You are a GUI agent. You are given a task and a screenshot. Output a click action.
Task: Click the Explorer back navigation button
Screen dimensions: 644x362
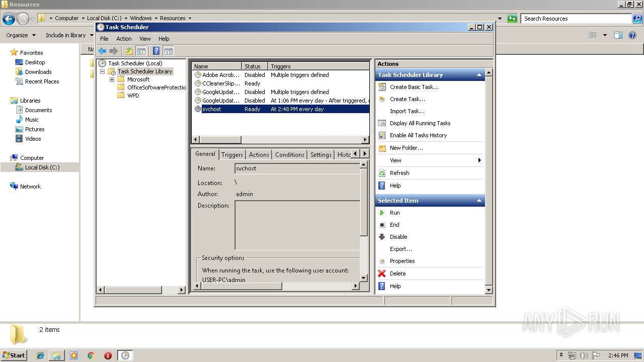point(9,19)
